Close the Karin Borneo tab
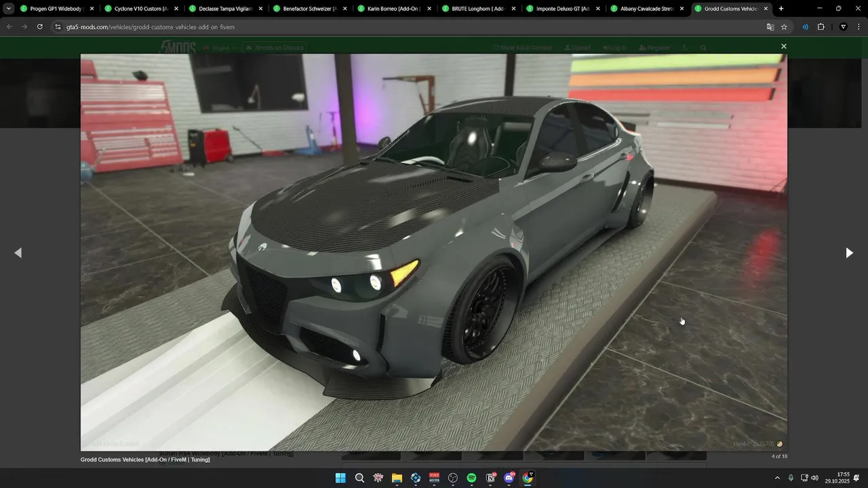868x488 pixels. [429, 9]
